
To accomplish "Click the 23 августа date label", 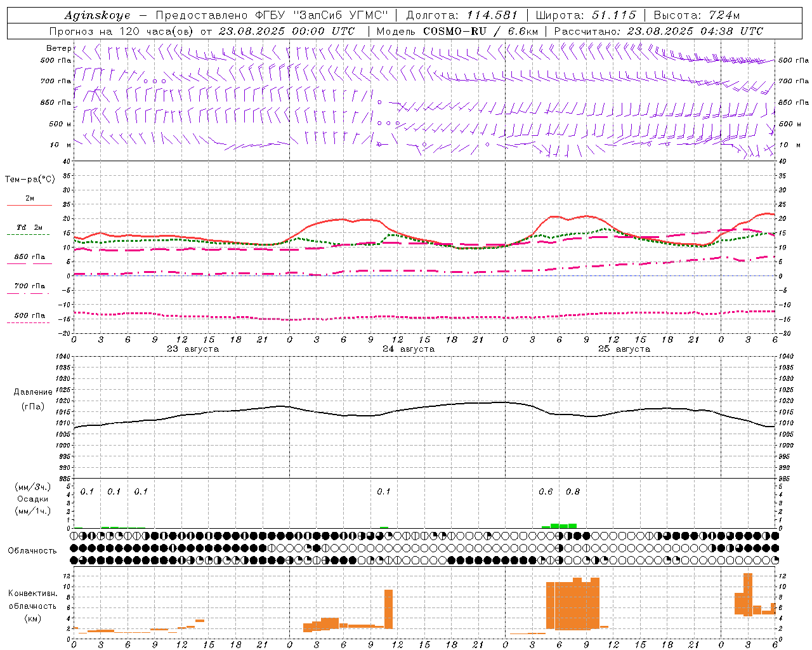I will (x=193, y=349).
